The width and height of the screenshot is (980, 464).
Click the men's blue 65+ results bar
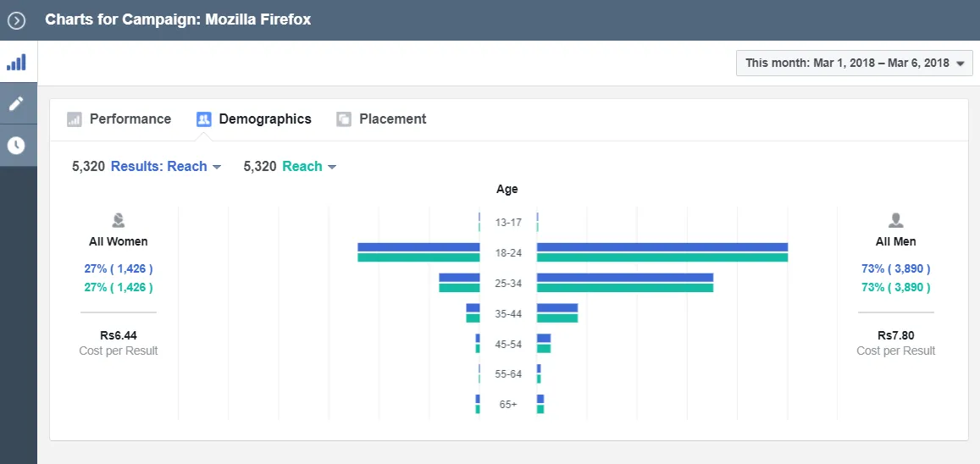pos(540,399)
